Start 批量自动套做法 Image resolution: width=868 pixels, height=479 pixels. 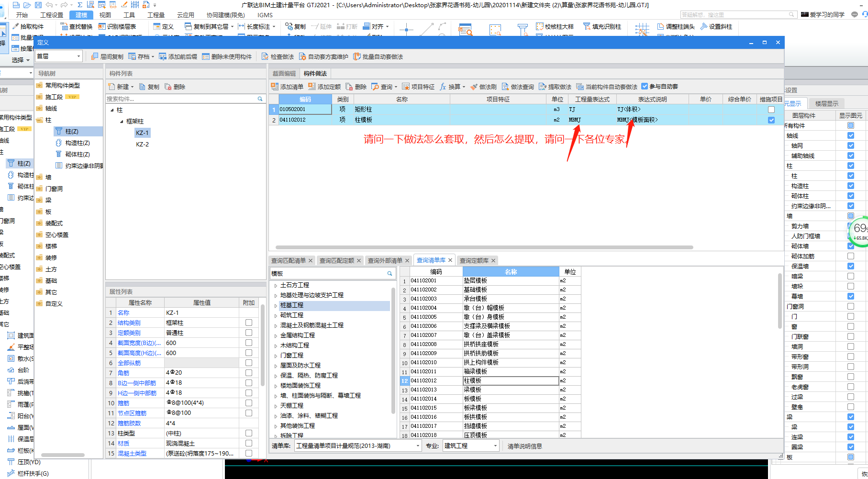[x=378, y=56]
